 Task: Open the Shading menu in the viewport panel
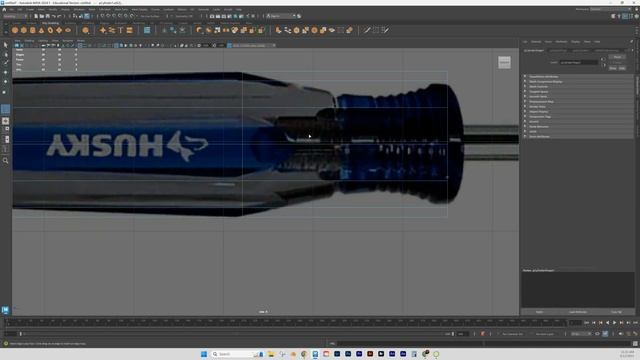pyautogui.click(x=29, y=41)
